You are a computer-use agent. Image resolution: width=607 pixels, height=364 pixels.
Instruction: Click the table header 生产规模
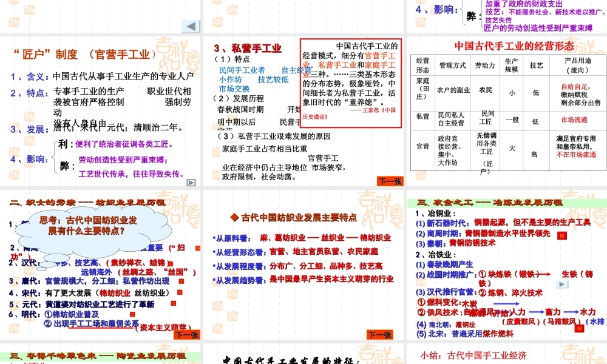pyautogui.click(x=511, y=65)
